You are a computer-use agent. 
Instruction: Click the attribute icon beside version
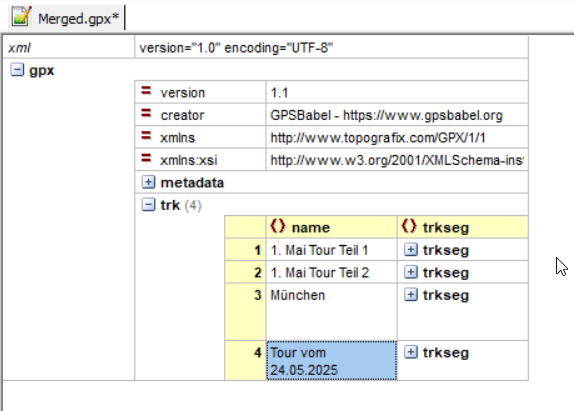pos(146,90)
